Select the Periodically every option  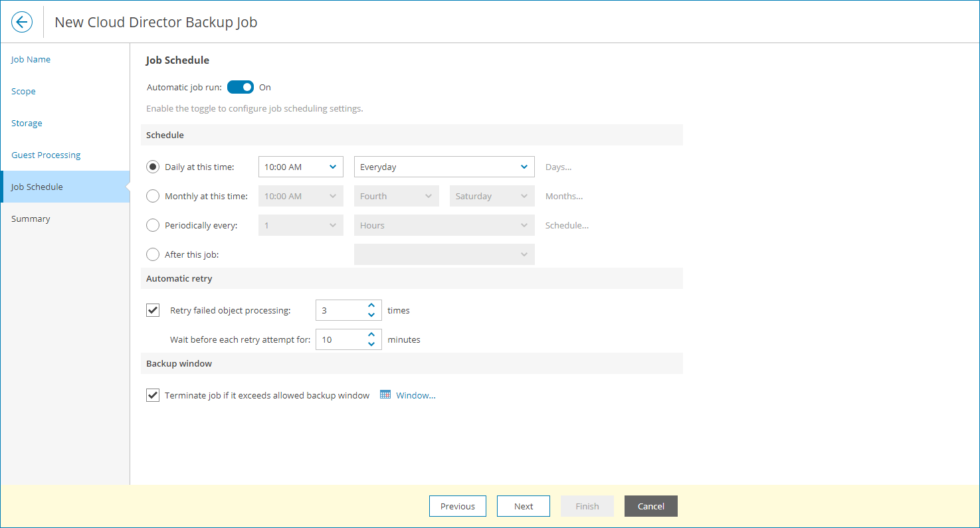tap(153, 225)
